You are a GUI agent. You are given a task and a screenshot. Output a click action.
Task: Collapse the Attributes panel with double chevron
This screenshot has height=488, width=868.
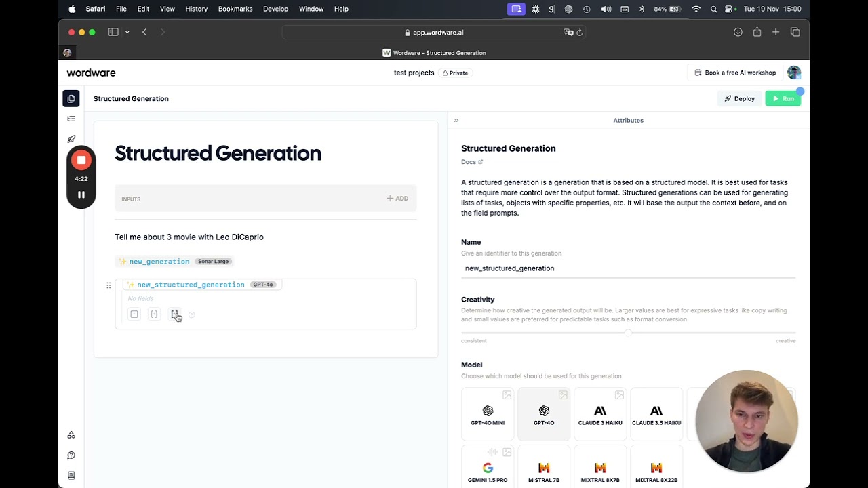(456, 120)
